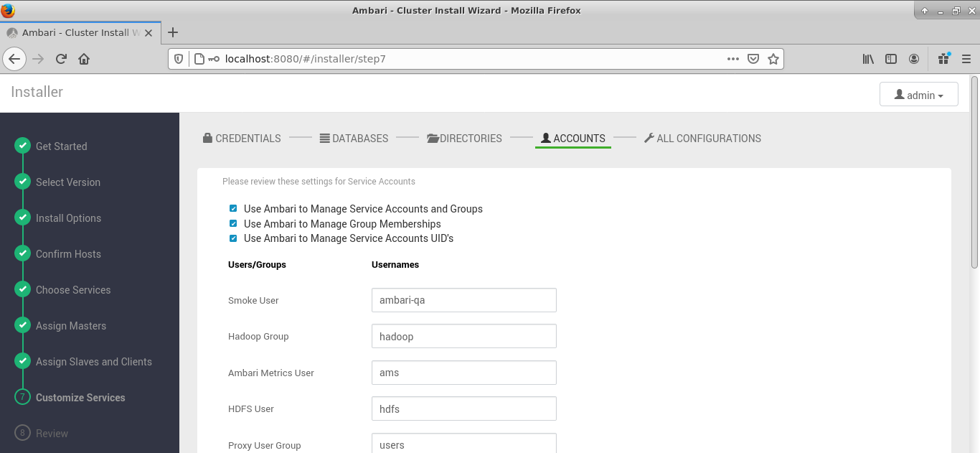Go to the Databases tab
This screenshot has height=453, width=980.
354,139
